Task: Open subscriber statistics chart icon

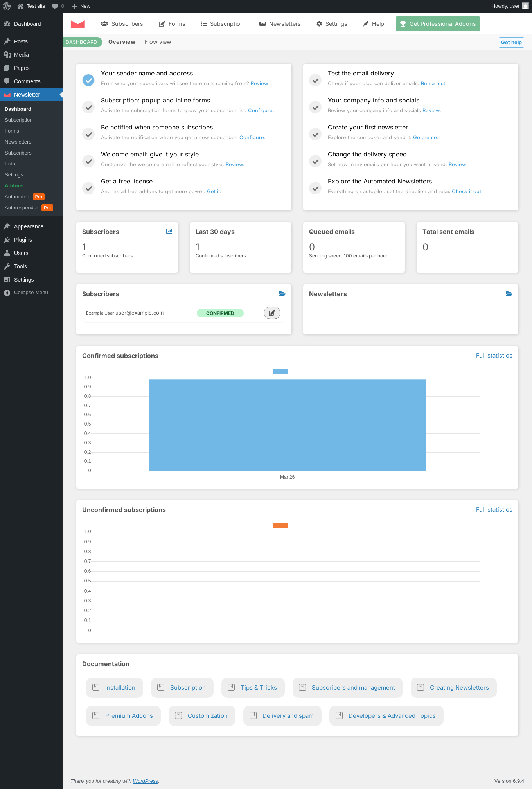Action: [x=169, y=231]
